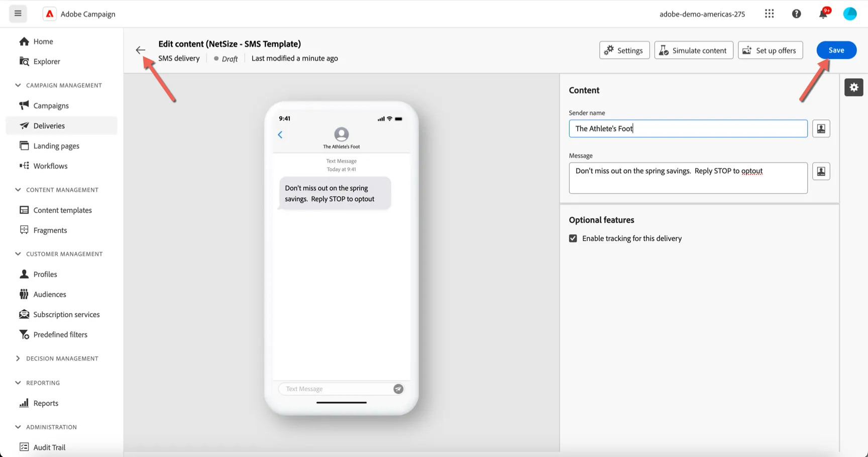The height and width of the screenshot is (457, 868).
Task: Open the help question mark icon
Action: point(796,14)
